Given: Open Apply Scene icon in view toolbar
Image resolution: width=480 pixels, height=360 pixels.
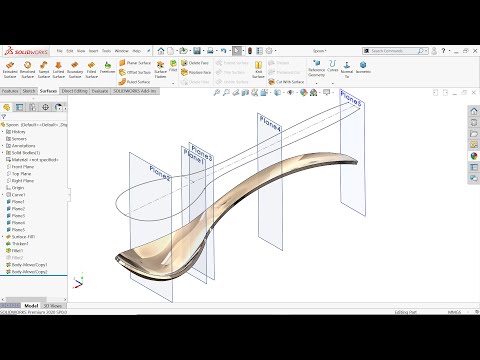Looking at the screenshot, I should coord(313,93).
